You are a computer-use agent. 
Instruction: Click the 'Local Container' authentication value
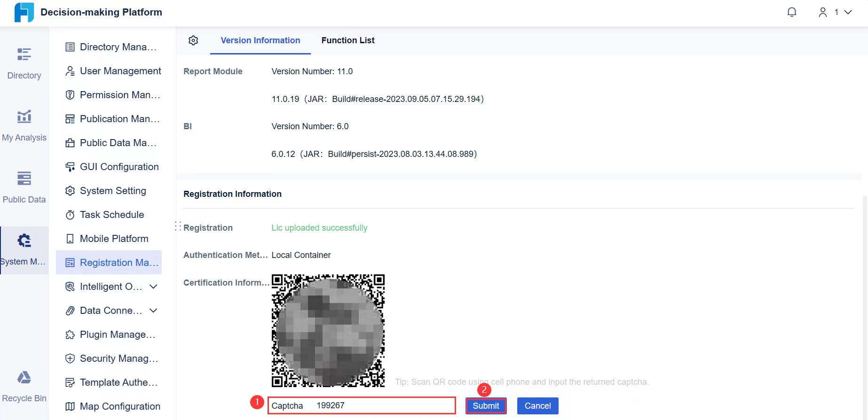[x=301, y=255]
